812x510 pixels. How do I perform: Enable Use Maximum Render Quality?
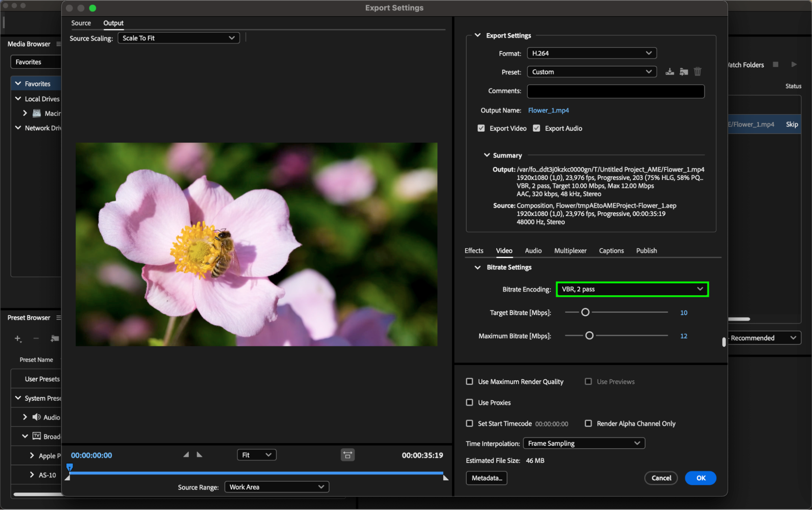click(470, 382)
